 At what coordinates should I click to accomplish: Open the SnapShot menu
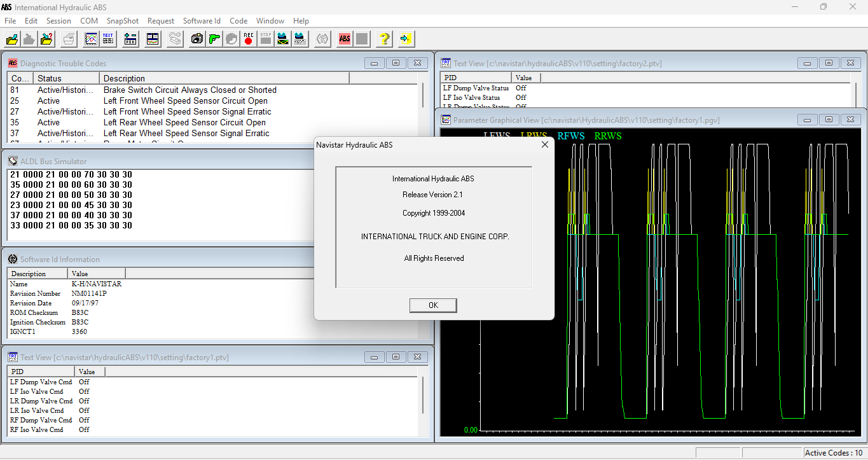coord(123,21)
